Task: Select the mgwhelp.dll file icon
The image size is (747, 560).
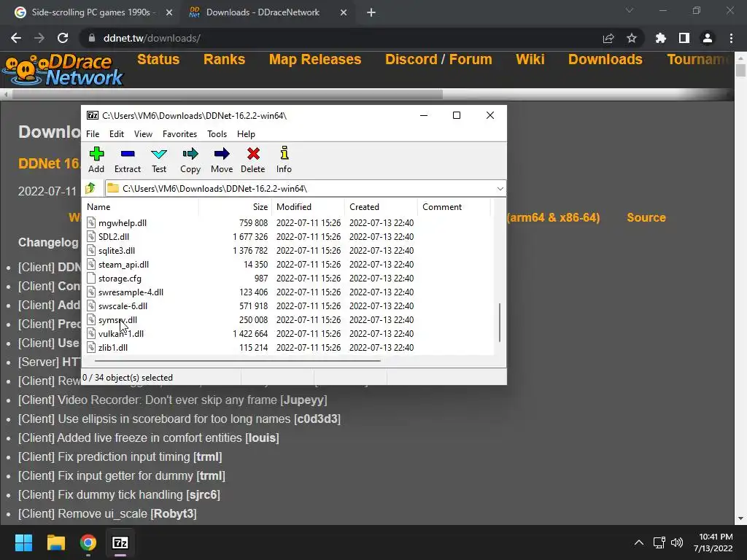Action: (91, 222)
